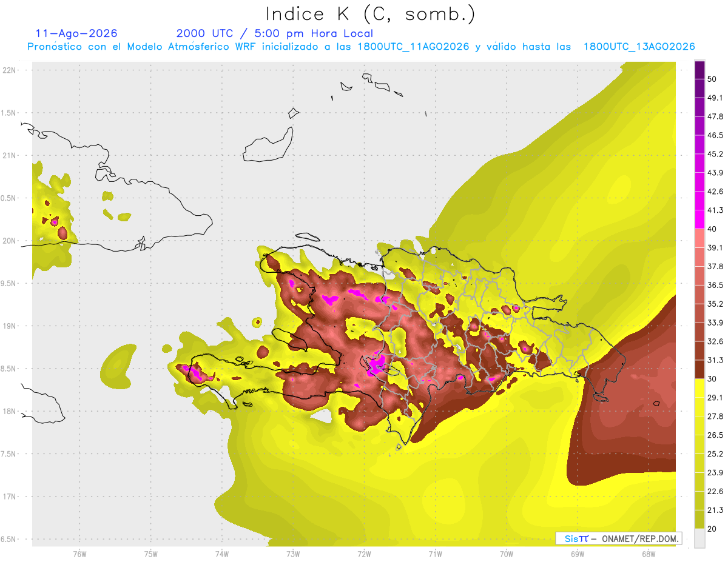Click the "26.5" color bar label
This screenshot has height=562, width=728.
point(715,435)
